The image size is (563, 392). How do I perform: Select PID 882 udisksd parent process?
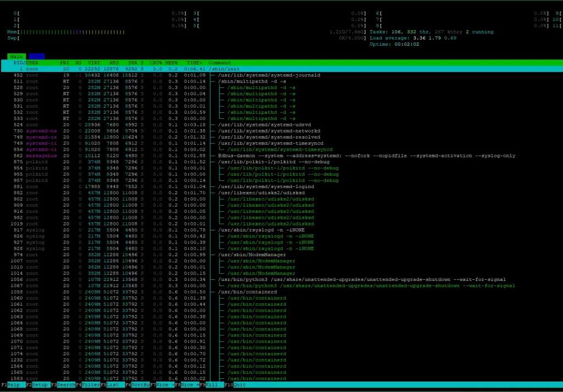click(x=281, y=193)
